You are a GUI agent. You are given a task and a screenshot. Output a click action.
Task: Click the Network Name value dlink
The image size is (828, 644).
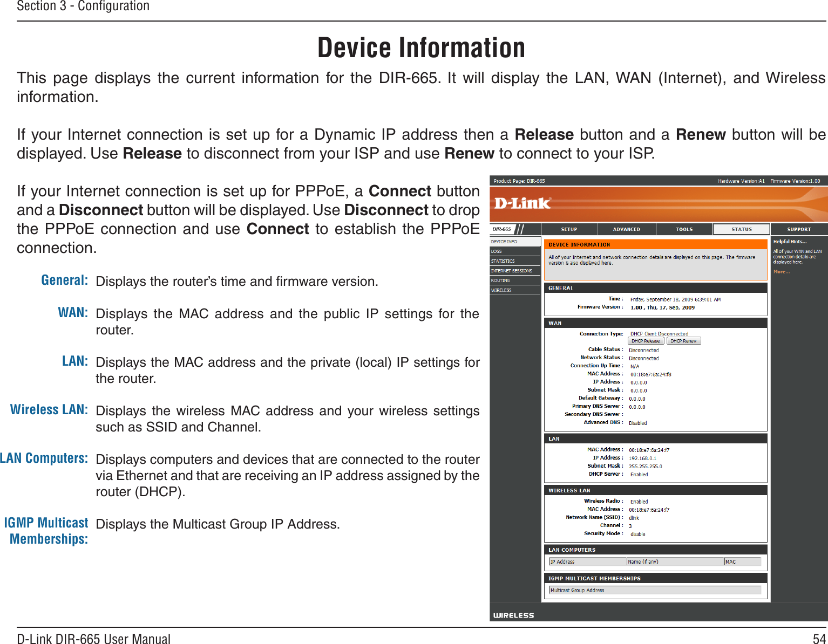tap(634, 518)
